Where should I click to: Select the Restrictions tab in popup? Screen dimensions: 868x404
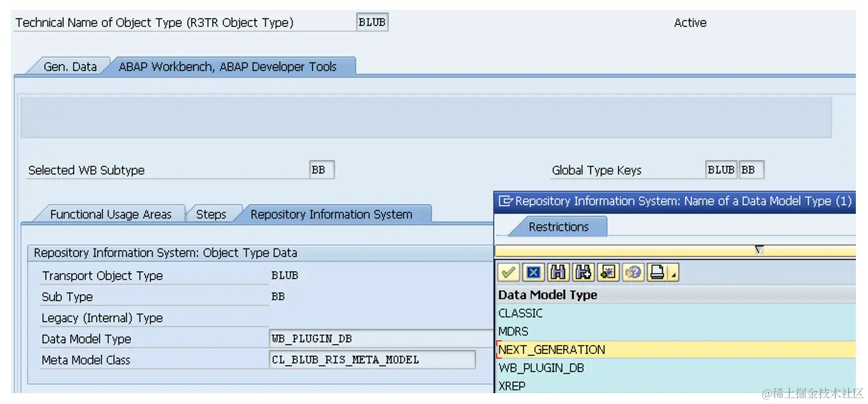559,227
